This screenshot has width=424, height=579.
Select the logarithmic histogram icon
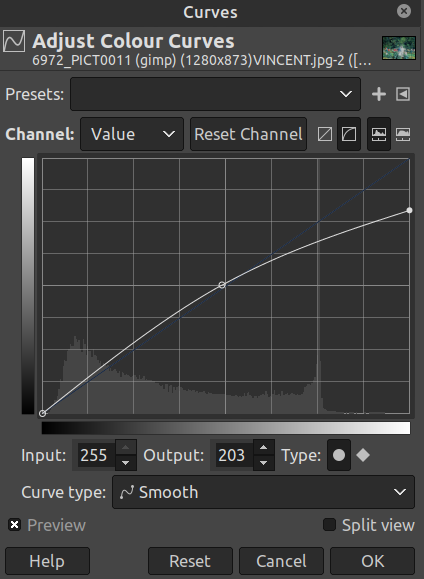click(x=403, y=134)
